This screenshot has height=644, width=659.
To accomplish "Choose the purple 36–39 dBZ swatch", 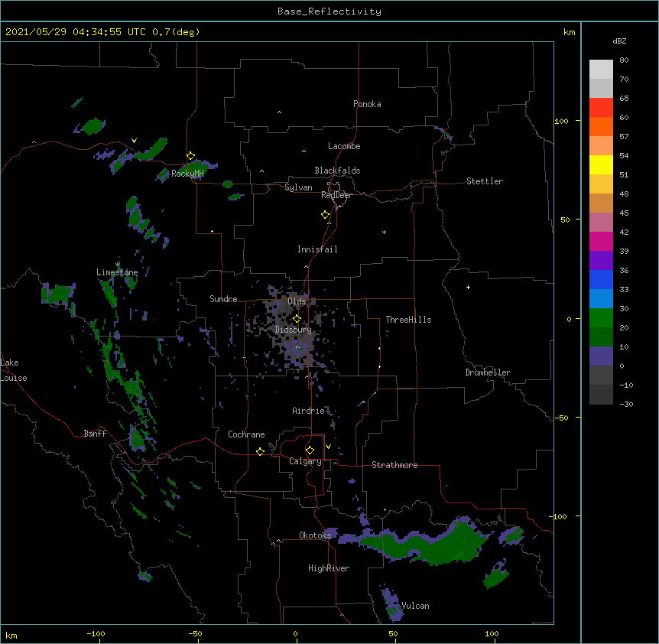I will coord(601,261).
